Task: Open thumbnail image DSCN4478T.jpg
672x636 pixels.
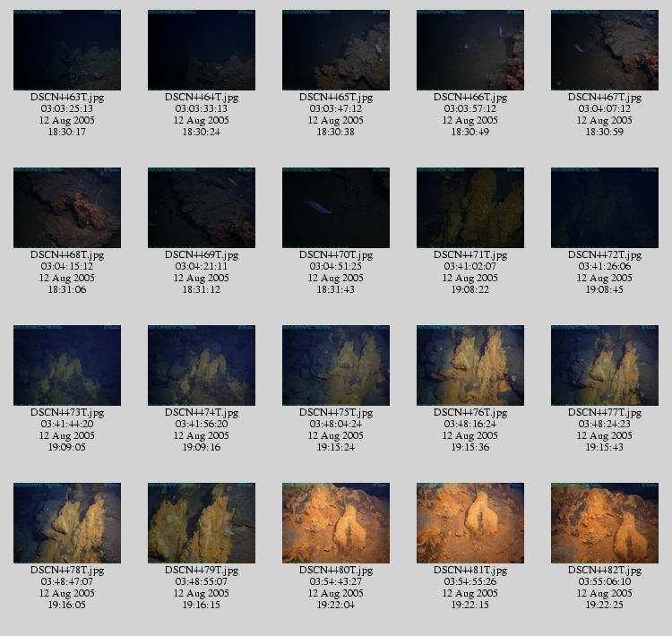Action: click(x=67, y=523)
